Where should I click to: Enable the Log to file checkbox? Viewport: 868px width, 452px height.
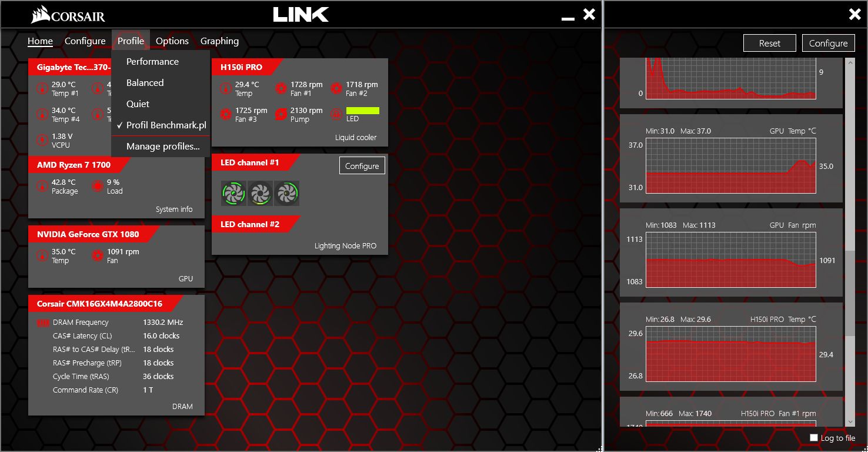click(x=814, y=437)
